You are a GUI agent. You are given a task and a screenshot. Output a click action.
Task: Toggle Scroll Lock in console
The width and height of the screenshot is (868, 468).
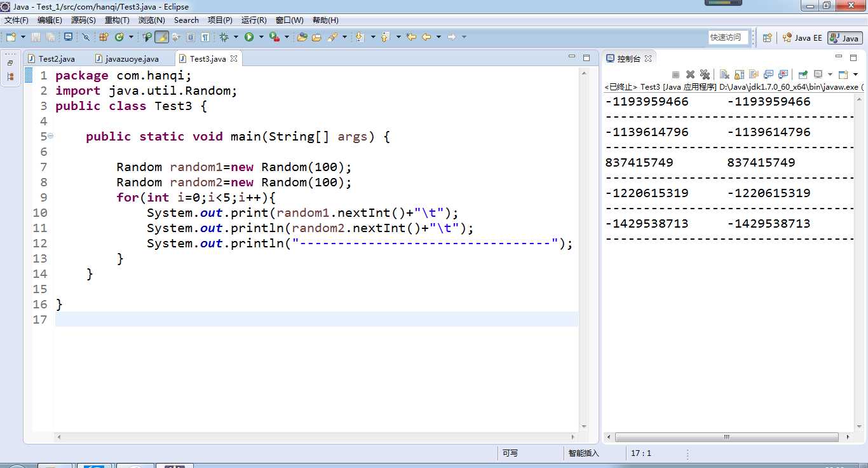(739, 74)
